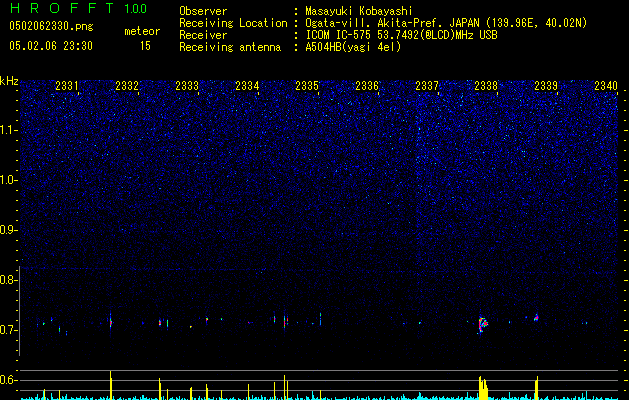Click the kHz axis unit label

click(9, 81)
